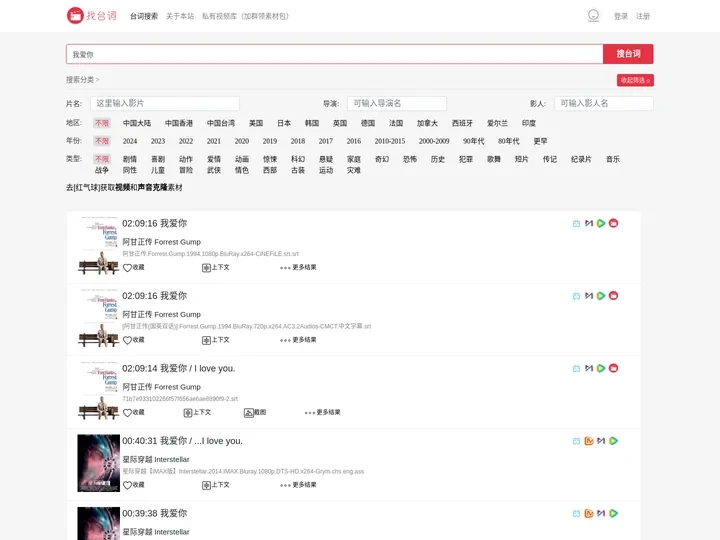Click red round icon in 02:09:14 result row

pos(613,368)
